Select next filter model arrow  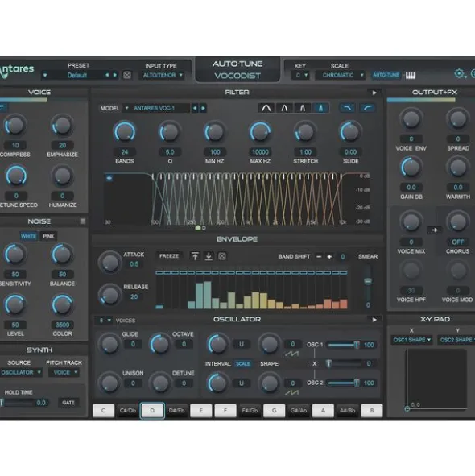coord(203,108)
